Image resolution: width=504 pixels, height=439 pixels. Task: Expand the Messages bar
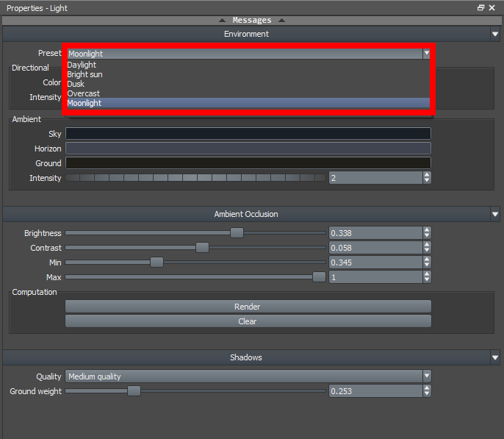click(x=252, y=21)
